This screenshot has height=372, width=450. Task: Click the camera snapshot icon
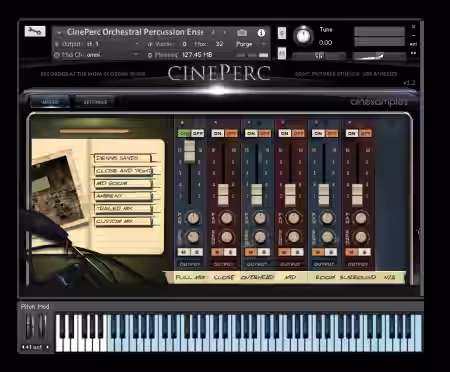click(242, 33)
